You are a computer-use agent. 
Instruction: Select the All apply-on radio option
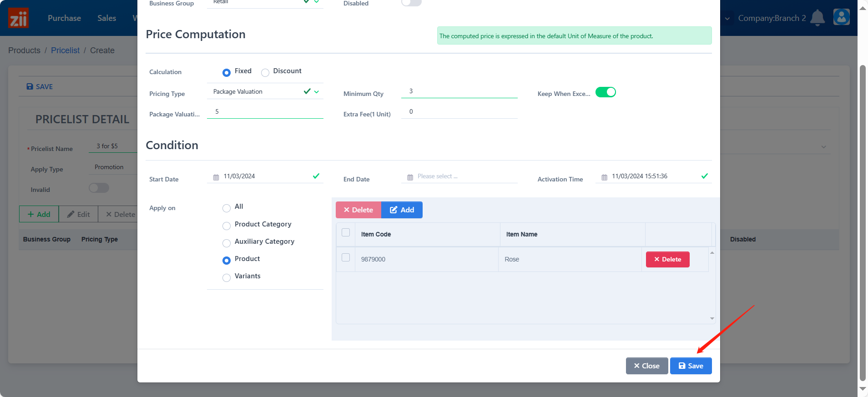(226, 208)
